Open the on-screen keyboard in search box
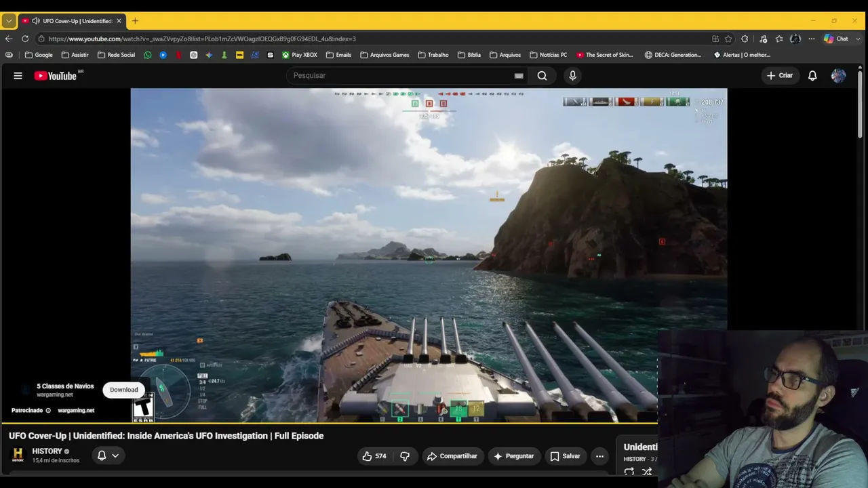Image resolution: width=868 pixels, height=488 pixels. 519,76
